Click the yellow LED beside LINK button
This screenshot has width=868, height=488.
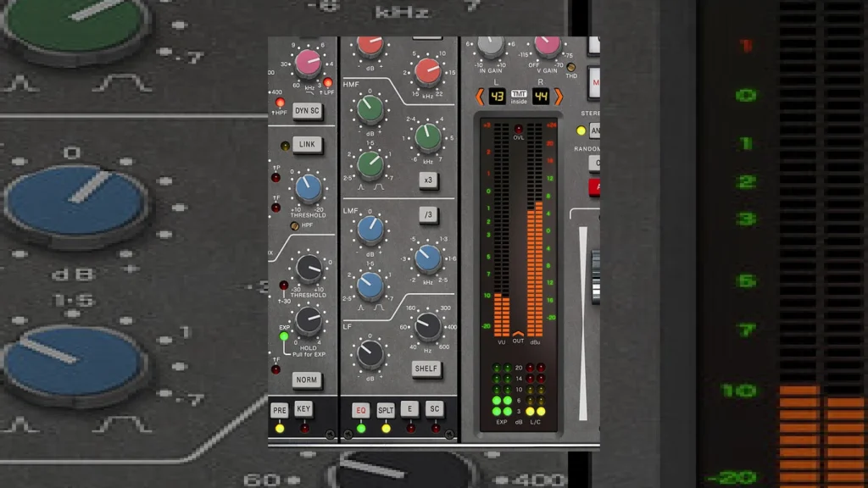coord(285,146)
